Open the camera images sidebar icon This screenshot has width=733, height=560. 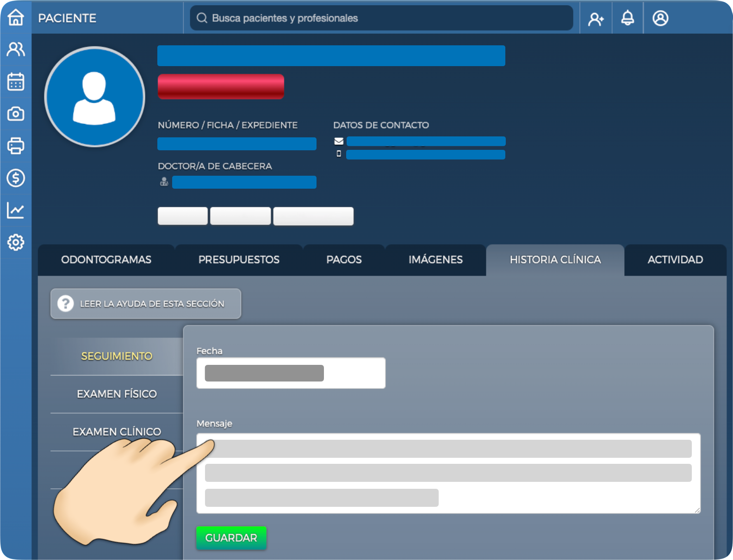click(x=16, y=114)
